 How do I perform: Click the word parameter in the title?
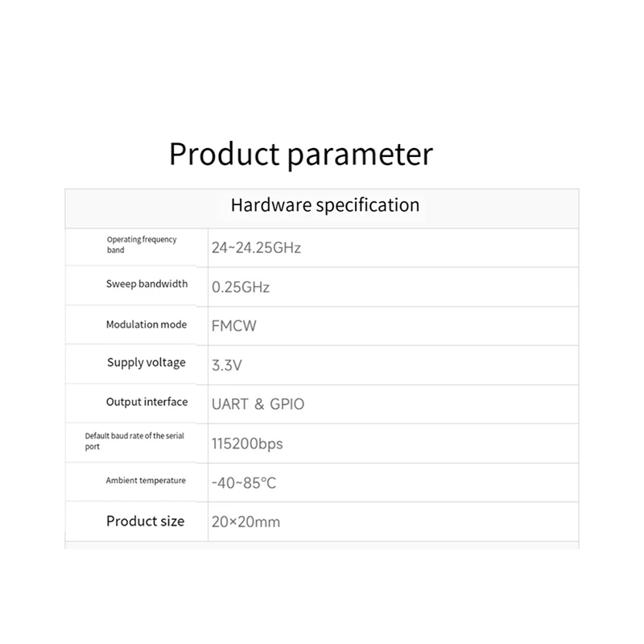point(360,156)
